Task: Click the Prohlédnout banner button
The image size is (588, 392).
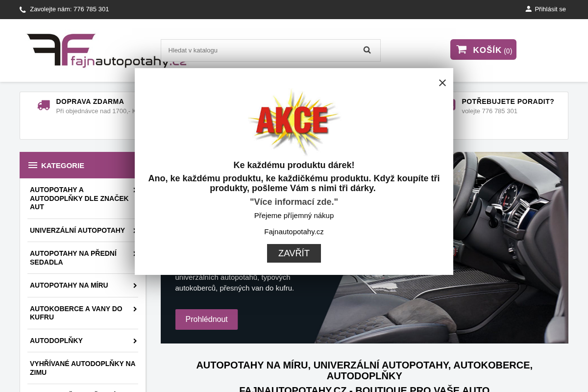Action: (x=206, y=319)
